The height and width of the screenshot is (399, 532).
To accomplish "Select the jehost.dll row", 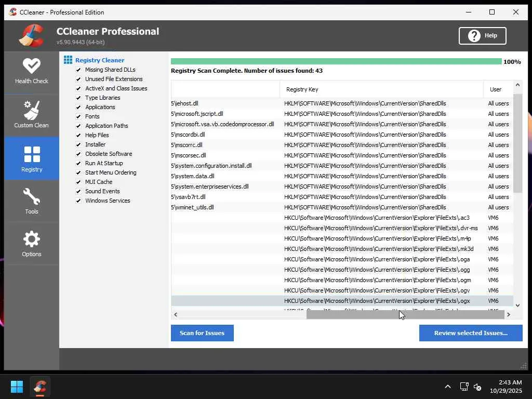I will pos(342,103).
